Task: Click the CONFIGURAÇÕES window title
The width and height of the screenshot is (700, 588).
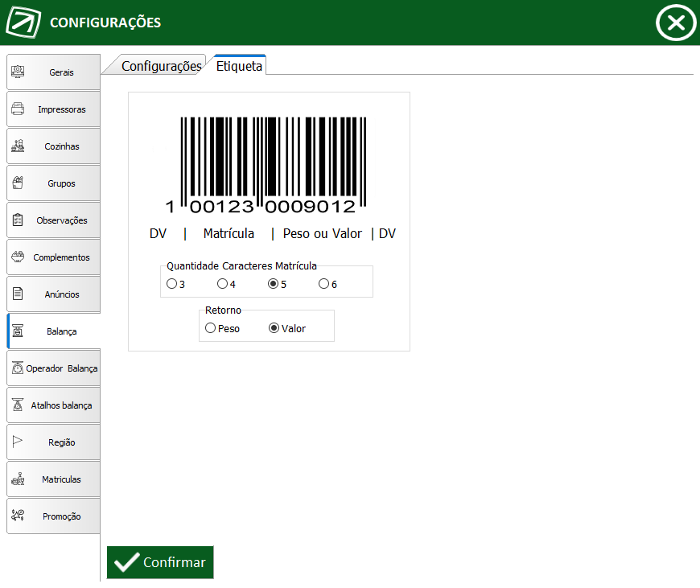Action: click(105, 23)
